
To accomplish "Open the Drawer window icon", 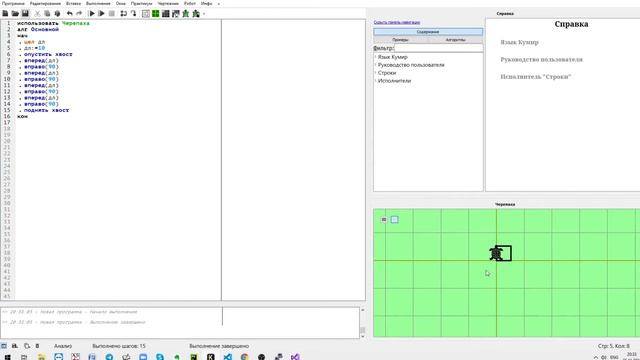I will [176, 13].
